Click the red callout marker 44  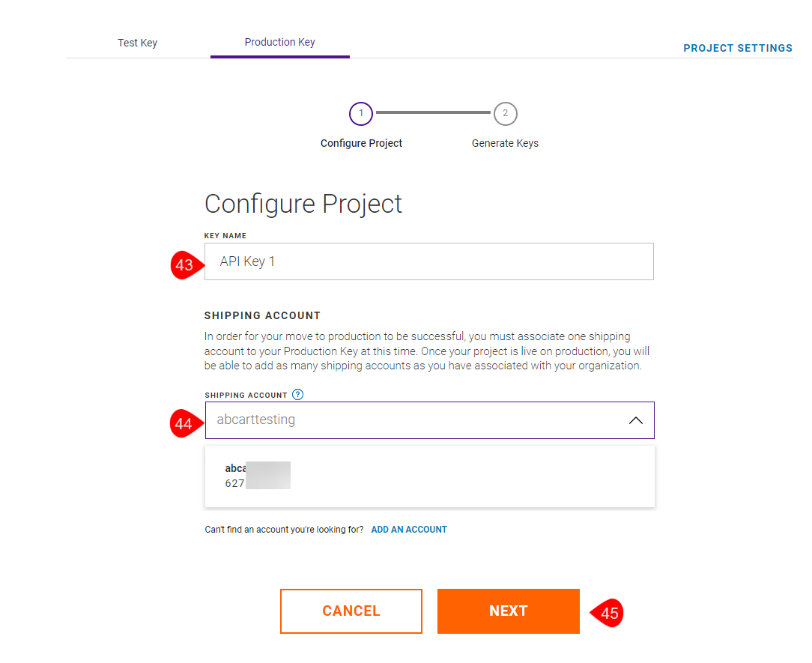tap(184, 424)
